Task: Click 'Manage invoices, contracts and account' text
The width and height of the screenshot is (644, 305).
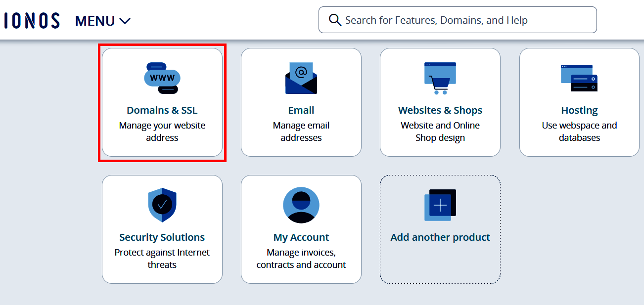Action: coord(301,259)
